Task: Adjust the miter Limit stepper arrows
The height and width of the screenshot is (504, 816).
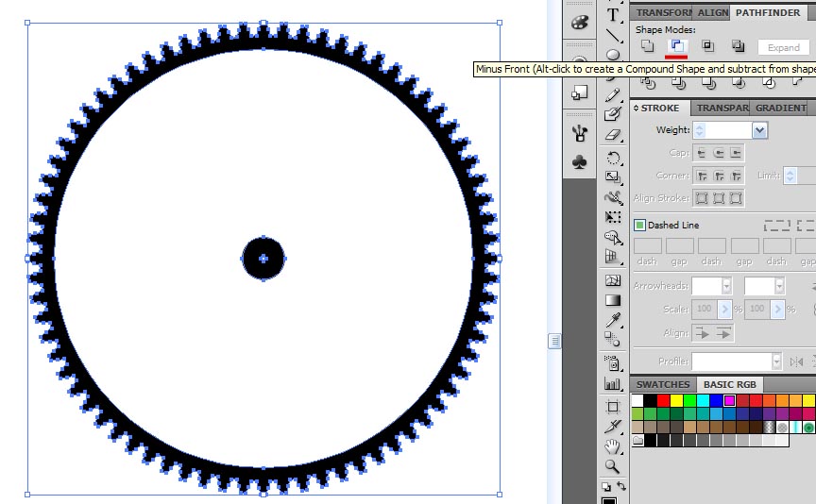Action: pyautogui.click(x=790, y=176)
